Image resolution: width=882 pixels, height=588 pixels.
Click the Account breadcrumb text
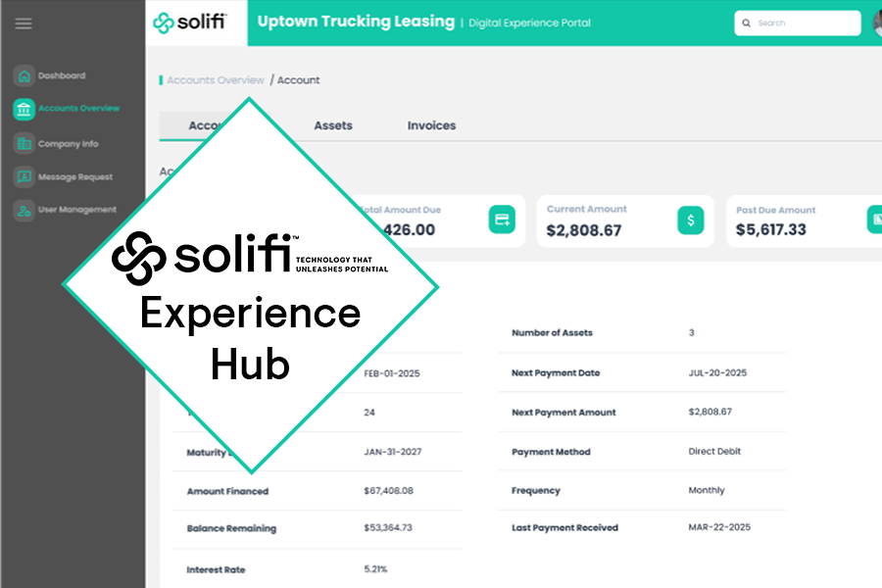click(298, 80)
